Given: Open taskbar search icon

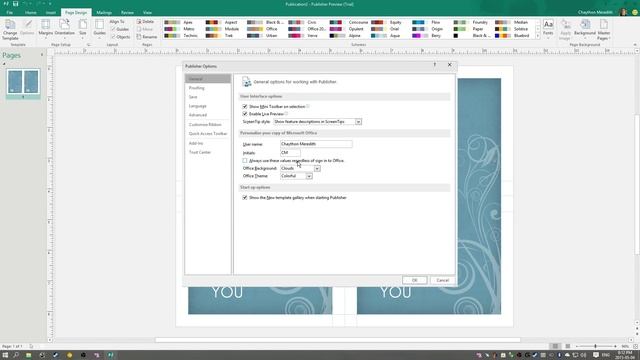Looking at the screenshot, I should 16,355.
